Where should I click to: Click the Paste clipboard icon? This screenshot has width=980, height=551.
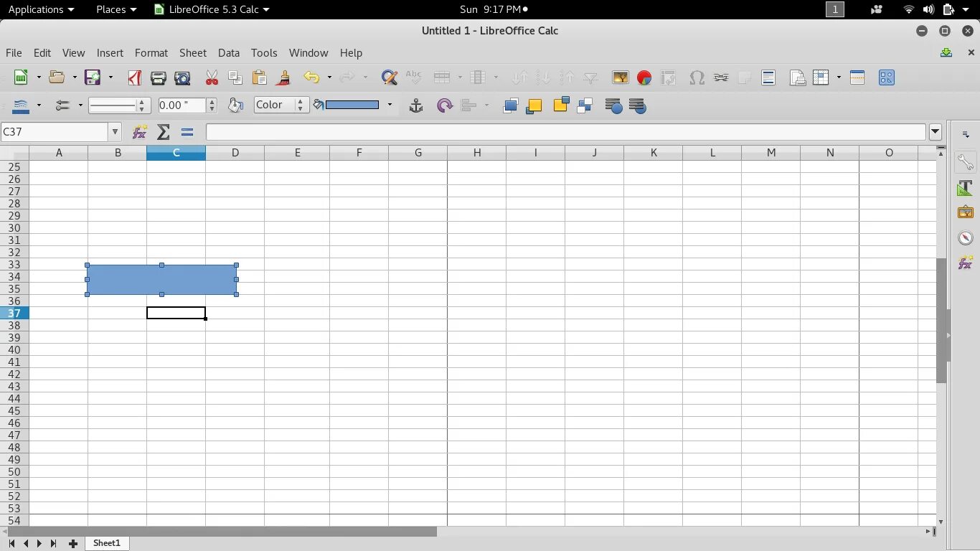[259, 77]
